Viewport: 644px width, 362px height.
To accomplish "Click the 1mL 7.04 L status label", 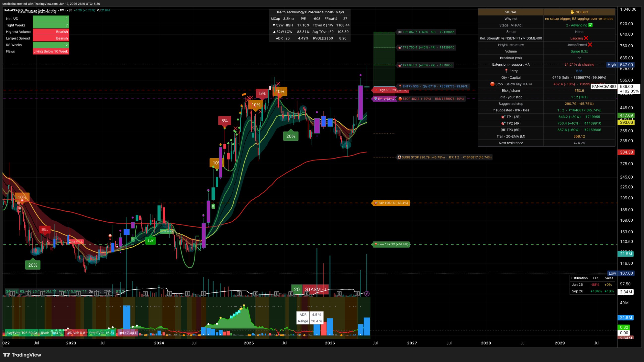I will 128,333.
